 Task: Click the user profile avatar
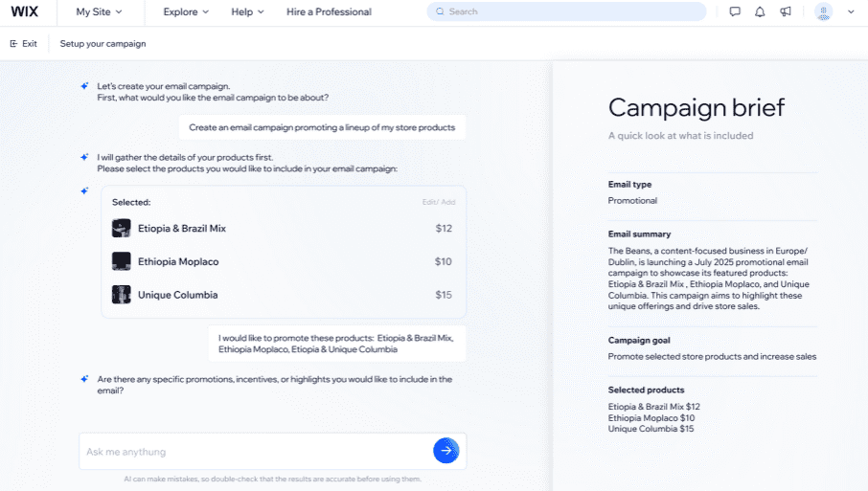823,12
